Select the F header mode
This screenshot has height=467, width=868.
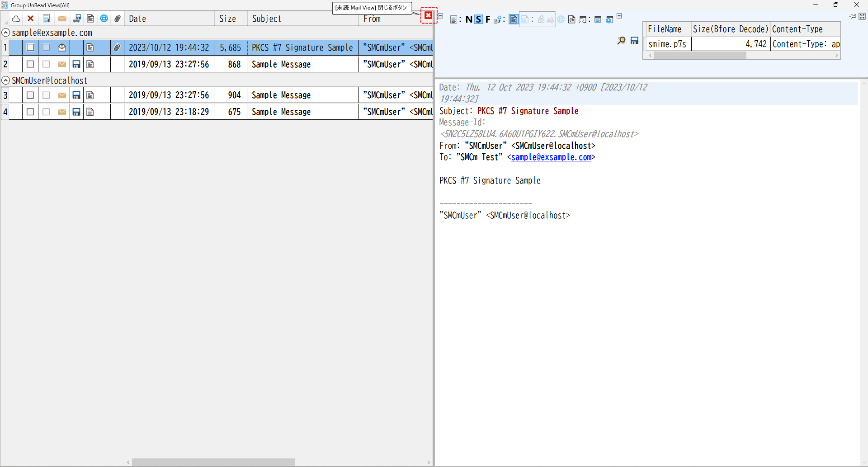tap(488, 19)
